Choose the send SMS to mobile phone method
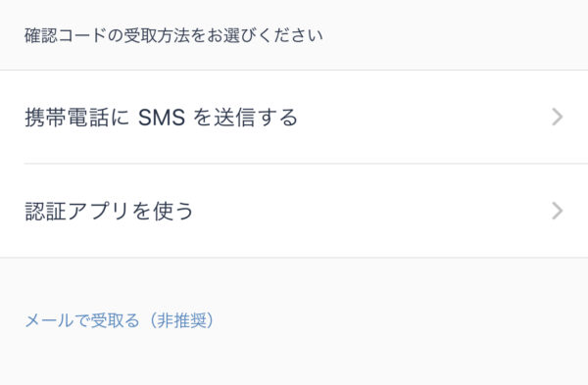This screenshot has height=385, width=588. click(x=294, y=117)
